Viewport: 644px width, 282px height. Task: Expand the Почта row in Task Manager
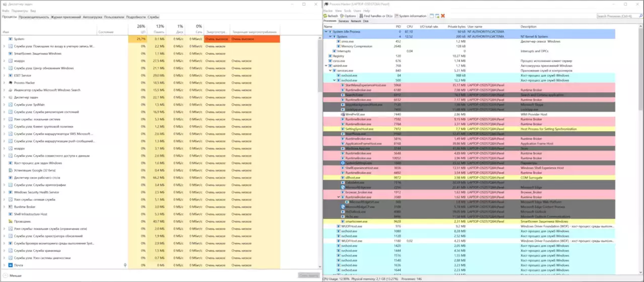click(x=4, y=265)
